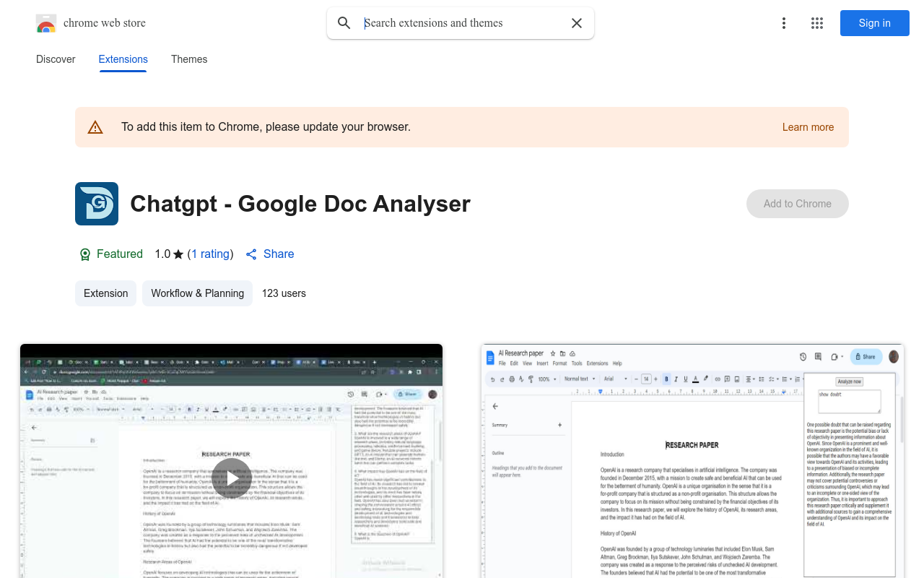Image resolution: width=924 pixels, height=578 pixels.
Task: Click the disabled Add to Chrome button
Action: [x=798, y=204]
